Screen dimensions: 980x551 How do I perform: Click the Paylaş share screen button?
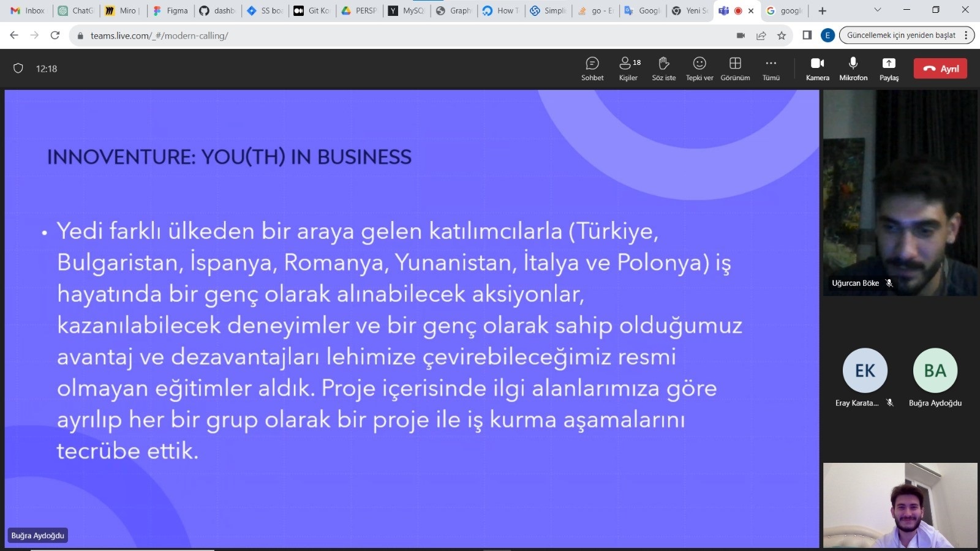889,69
